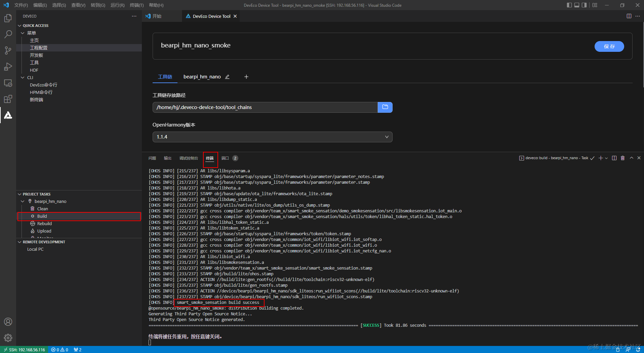Screen dimensions: 644x353
Task: Click the toolchain storage path input field
Action: tap(265, 107)
